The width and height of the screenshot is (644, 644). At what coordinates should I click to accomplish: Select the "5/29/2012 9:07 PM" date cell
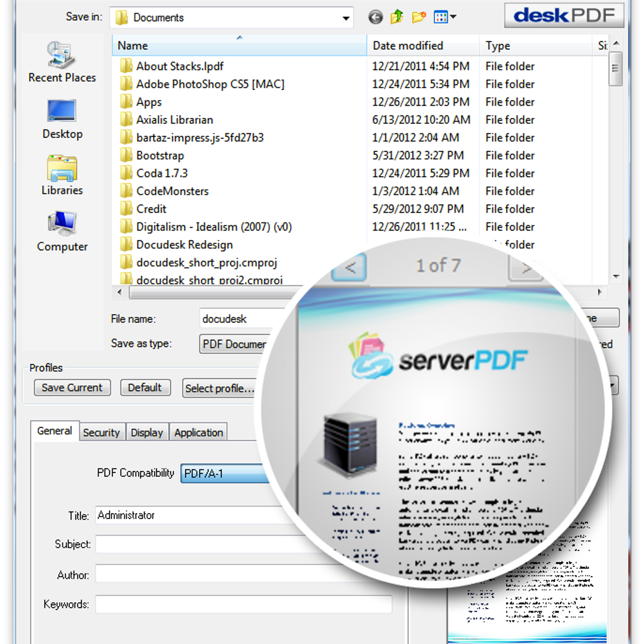[418, 209]
